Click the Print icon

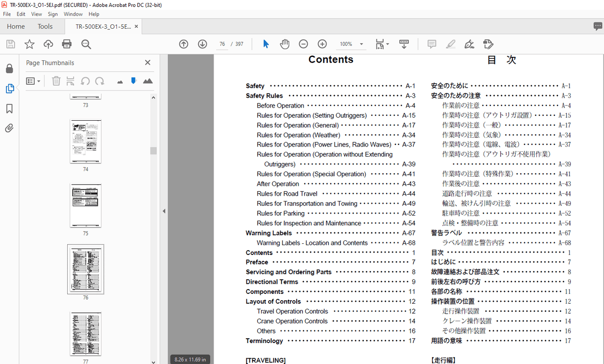point(67,44)
